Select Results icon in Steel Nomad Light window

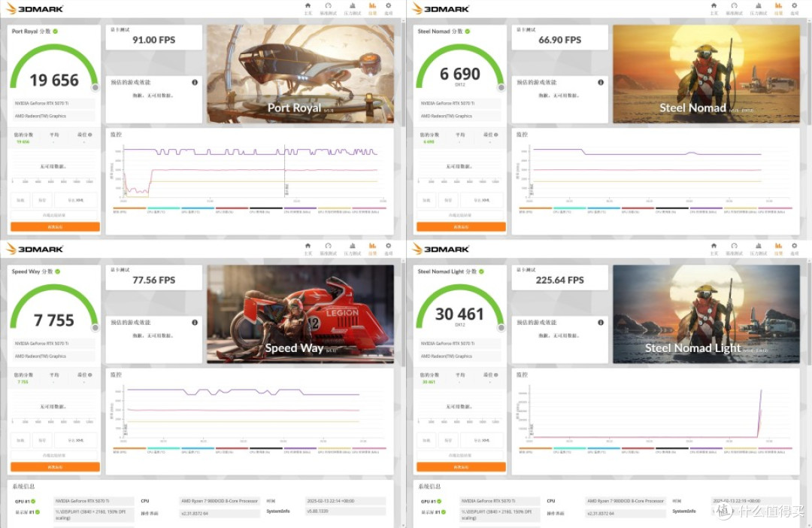point(778,246)
